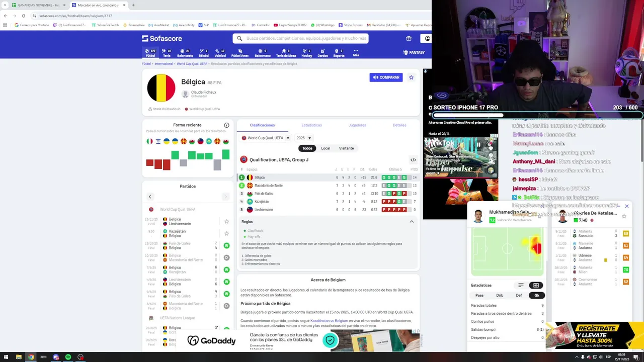Click the Internacional breadcrumb link

coord(164,64)
